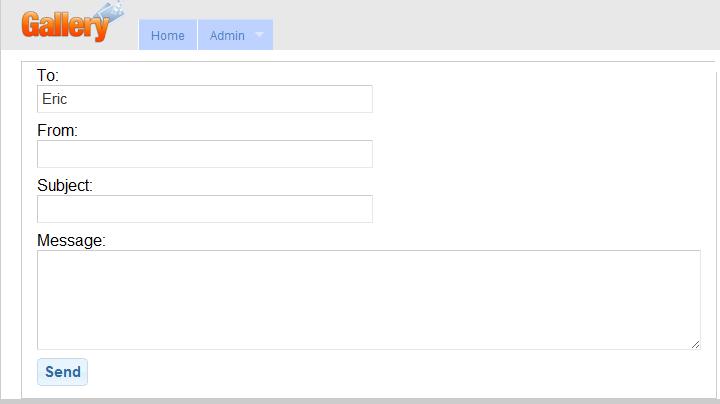Image resolution: width=720 pixels, height=404 pixels.
Task: Click the empty gray header banner
Action: point(496,25)
